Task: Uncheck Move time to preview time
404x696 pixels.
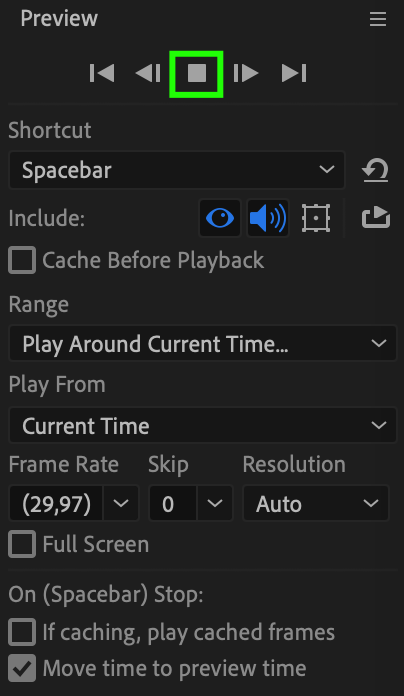Action: 22,668
